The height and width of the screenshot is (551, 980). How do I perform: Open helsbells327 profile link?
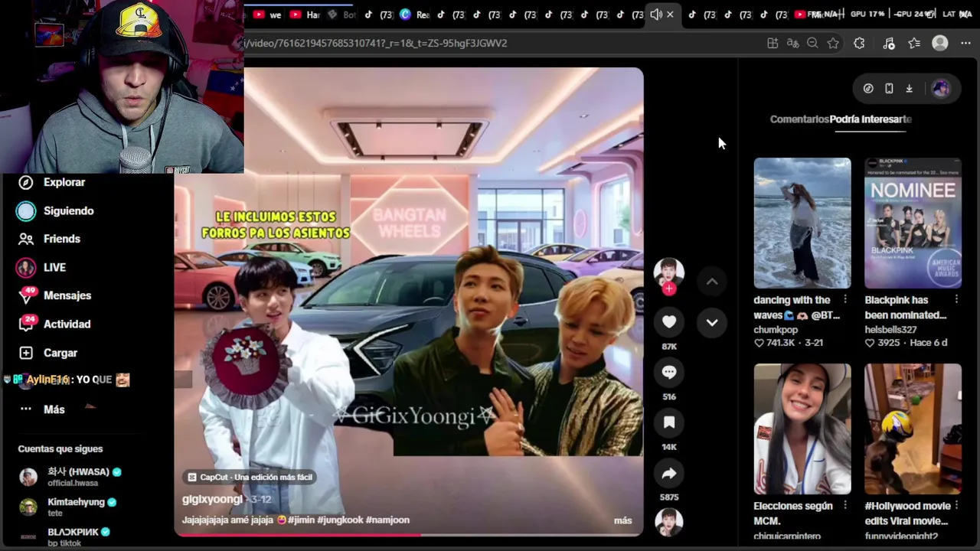[890, 330]
